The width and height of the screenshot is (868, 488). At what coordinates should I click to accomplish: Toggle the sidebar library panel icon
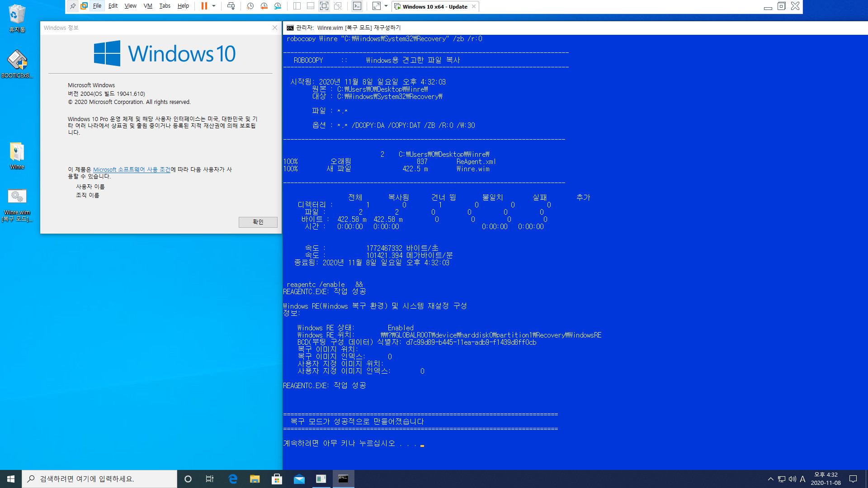pyautogui.click(x=297, y=6)
